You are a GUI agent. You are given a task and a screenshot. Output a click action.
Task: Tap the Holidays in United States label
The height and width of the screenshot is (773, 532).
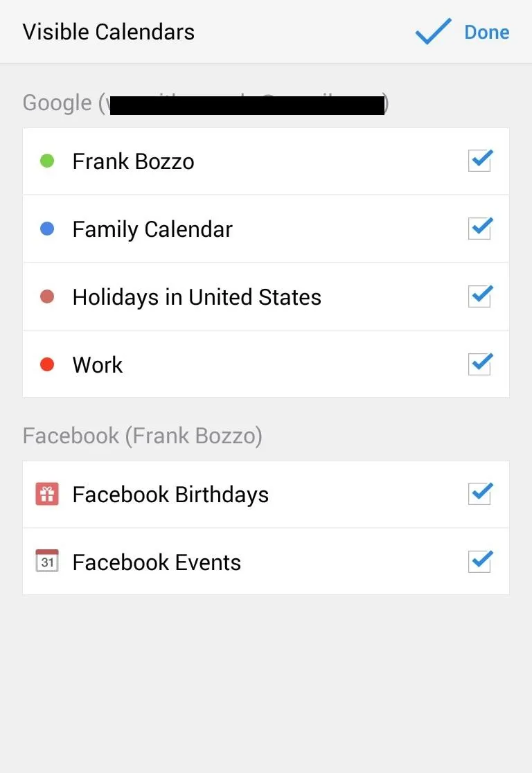pyautogui.click(x=197, y=297)
